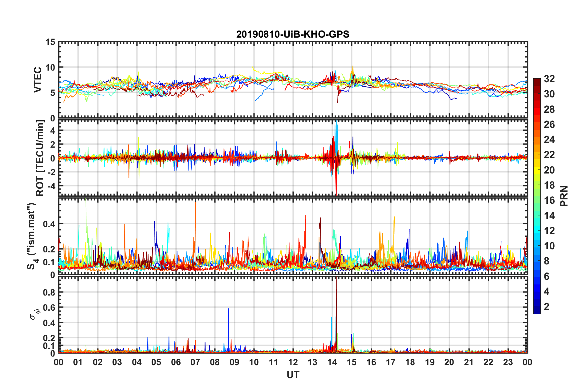This screenshot has height=392, width=586.
Task: Click the x-axis tick label 12
Action: click(293, 362)
